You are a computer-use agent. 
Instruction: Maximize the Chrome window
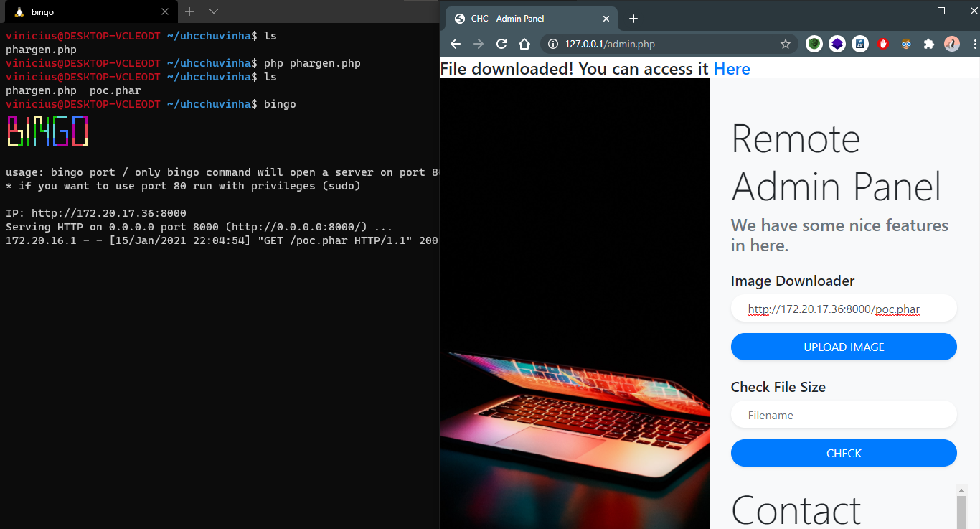click(941, 11)
